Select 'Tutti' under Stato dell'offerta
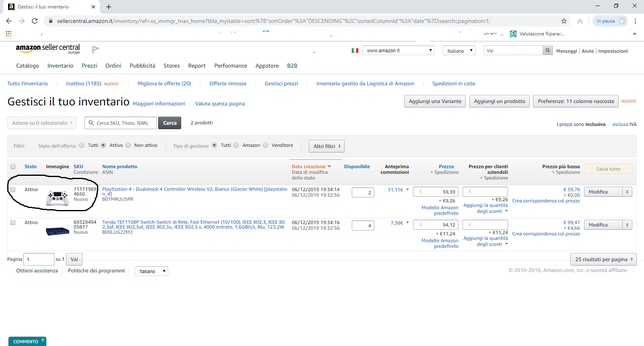 point(82,145)
